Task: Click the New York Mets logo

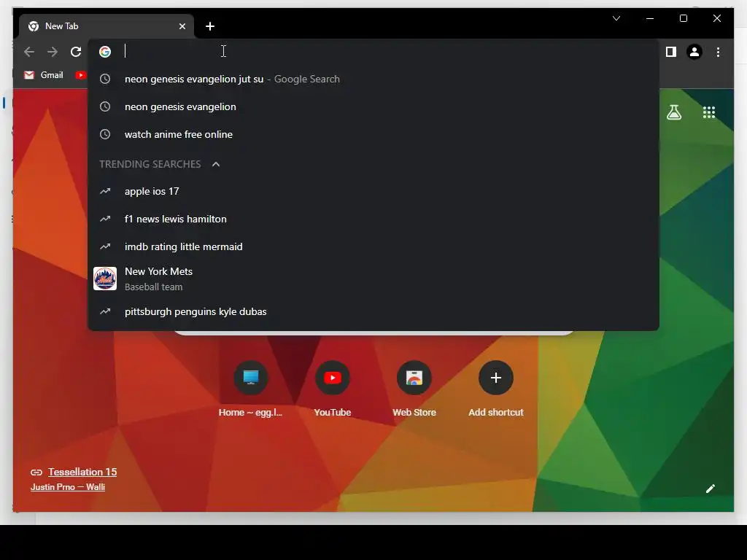Action: (x=105, y=279)
